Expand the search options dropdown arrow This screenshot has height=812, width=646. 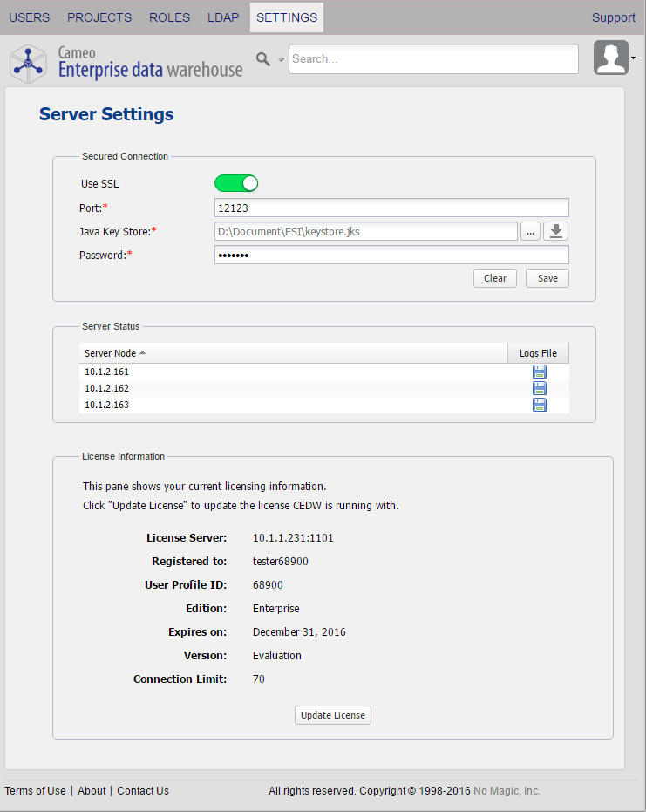281,60
